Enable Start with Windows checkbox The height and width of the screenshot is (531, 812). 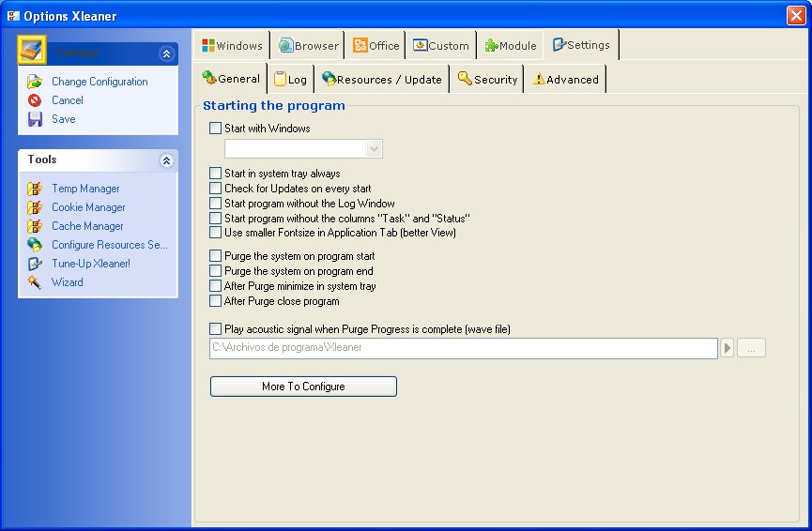point(215,129)
